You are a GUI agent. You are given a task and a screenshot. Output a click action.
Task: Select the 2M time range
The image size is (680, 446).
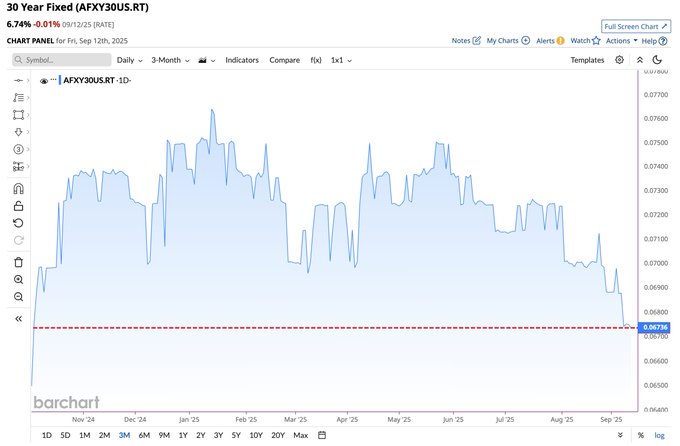(104, 435)
